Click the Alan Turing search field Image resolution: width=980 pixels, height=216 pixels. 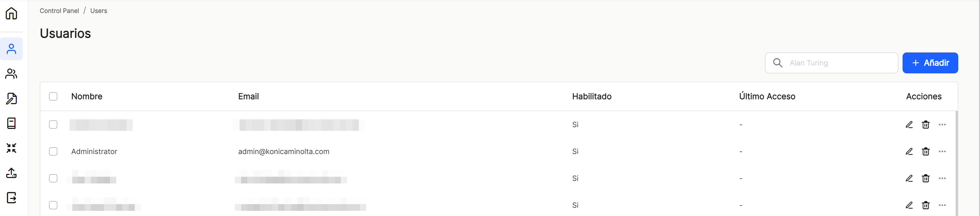click(831, 63)
